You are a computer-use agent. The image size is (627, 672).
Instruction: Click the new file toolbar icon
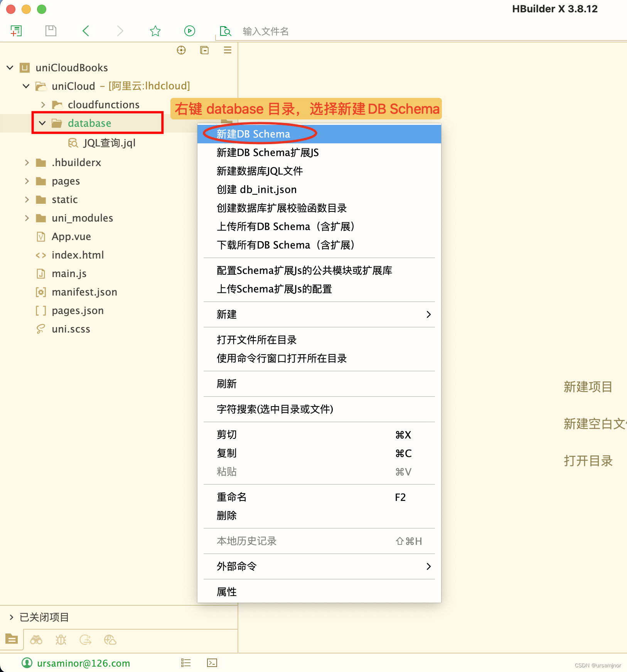point(16,31)
